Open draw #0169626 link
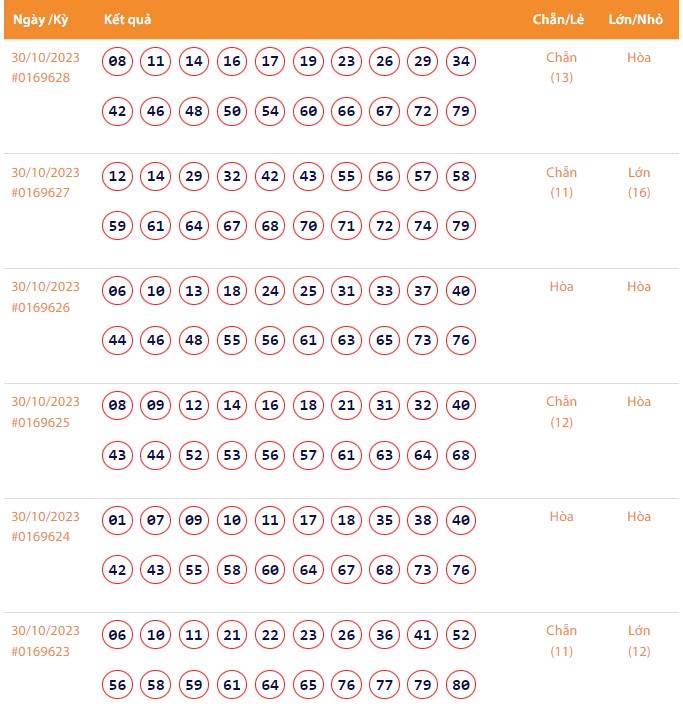 click(x=41, y=307)
